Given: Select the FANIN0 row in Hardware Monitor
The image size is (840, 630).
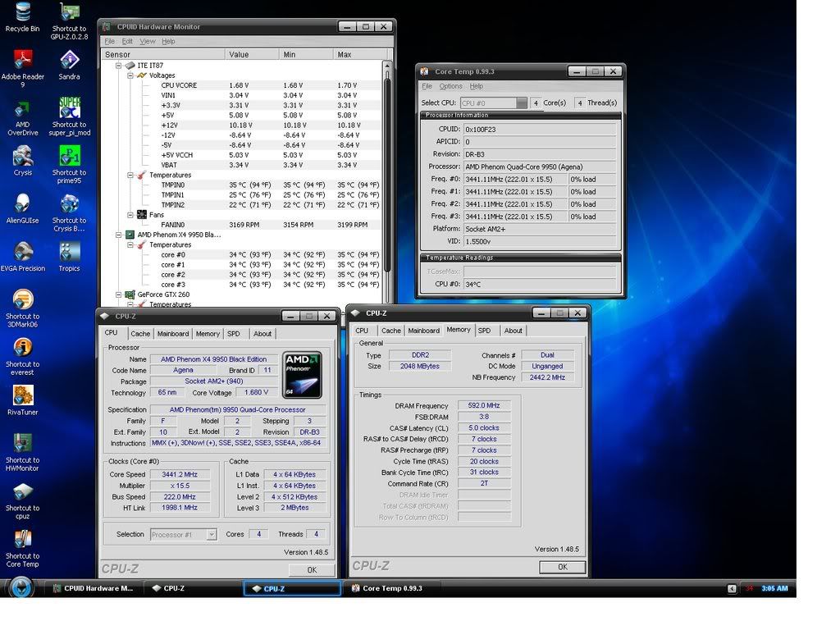Looking at the screenshot, I should [242, 225].
